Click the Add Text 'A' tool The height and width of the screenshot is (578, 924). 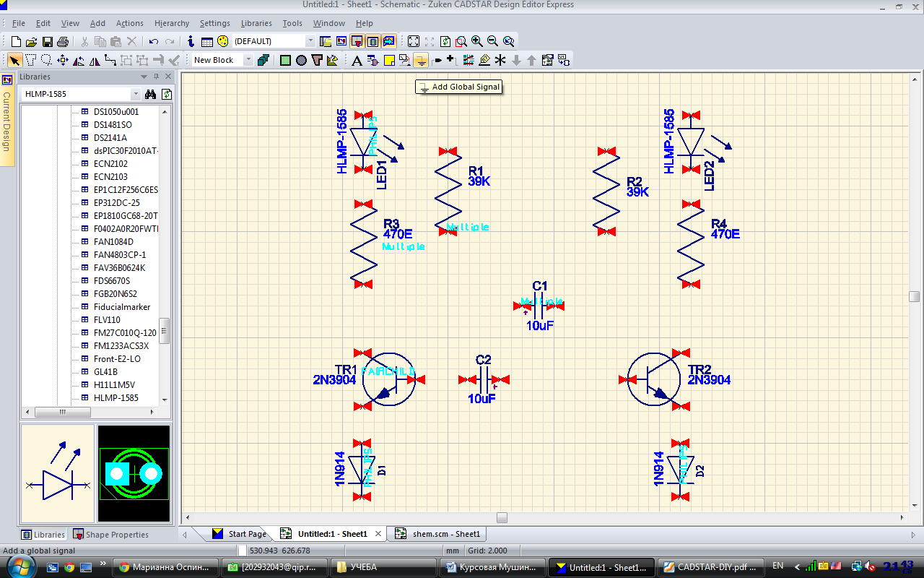click(357, 61)
